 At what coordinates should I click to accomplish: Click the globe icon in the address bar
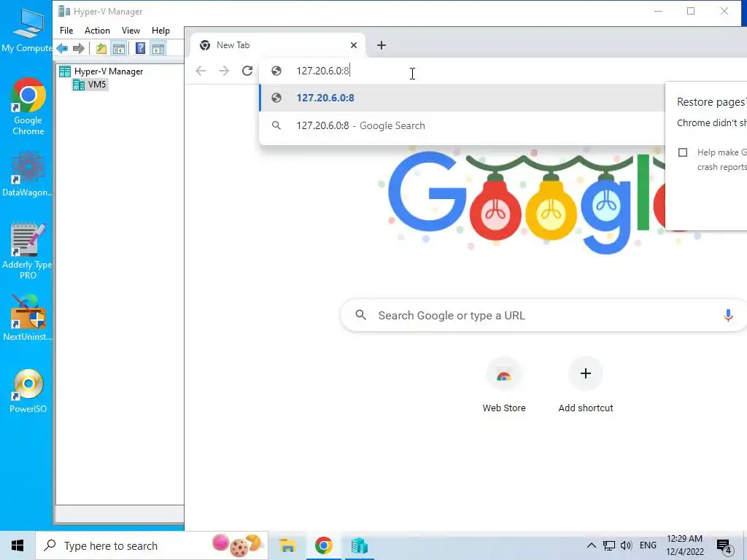[276, 71]
